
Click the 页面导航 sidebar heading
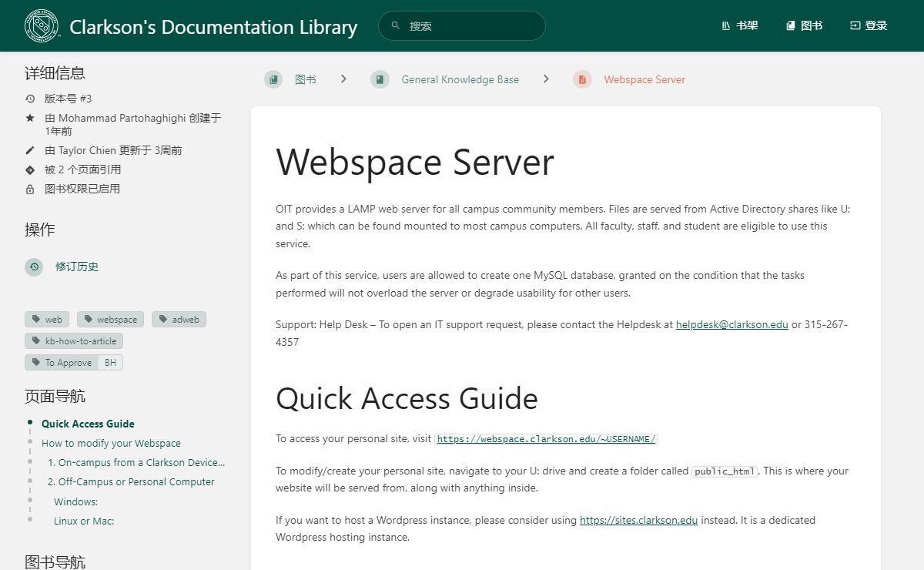click(55, 397)
